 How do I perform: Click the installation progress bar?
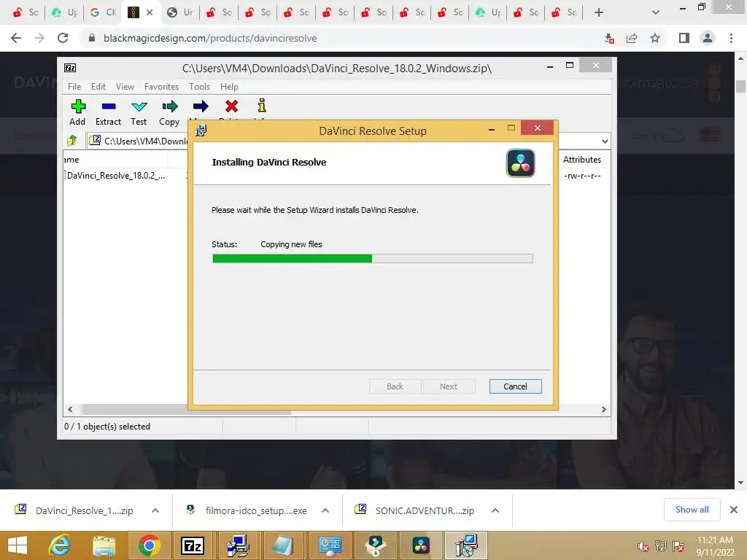pos(373,259)
